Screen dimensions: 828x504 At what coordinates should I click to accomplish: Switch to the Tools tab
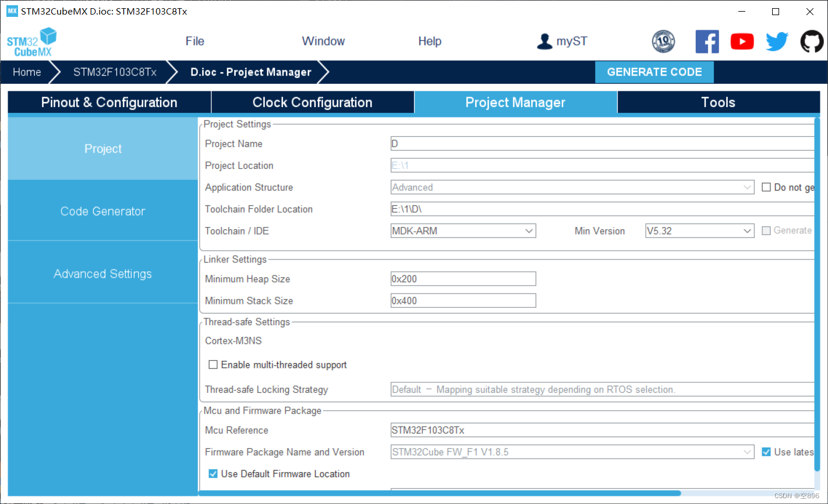tap(718, 102)
